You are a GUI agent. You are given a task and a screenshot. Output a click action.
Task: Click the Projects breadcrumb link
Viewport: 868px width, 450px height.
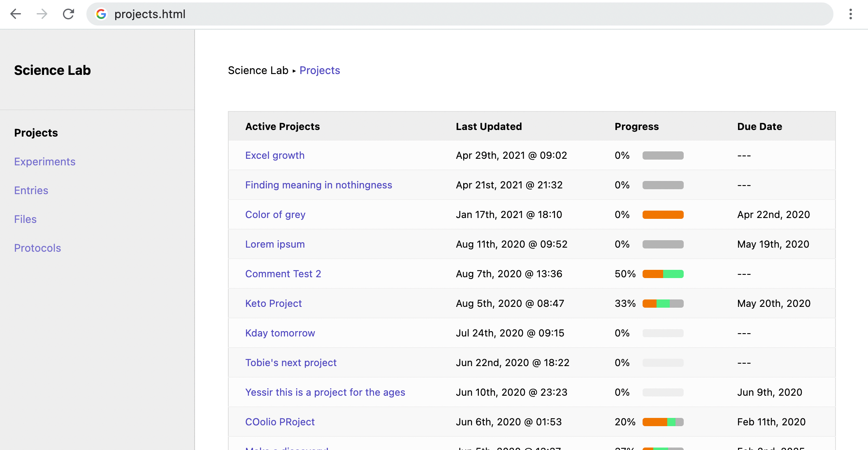pyautogui.click(x=319, y=70)
